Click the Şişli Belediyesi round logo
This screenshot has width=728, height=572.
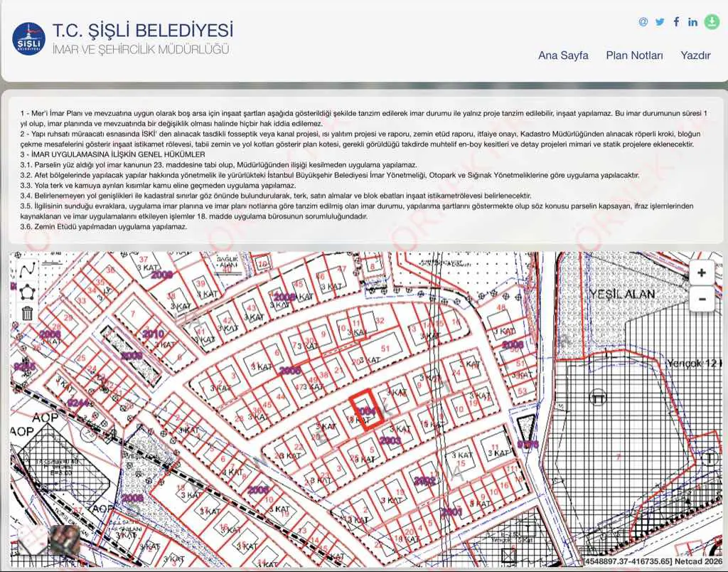(x=28, y=38)
